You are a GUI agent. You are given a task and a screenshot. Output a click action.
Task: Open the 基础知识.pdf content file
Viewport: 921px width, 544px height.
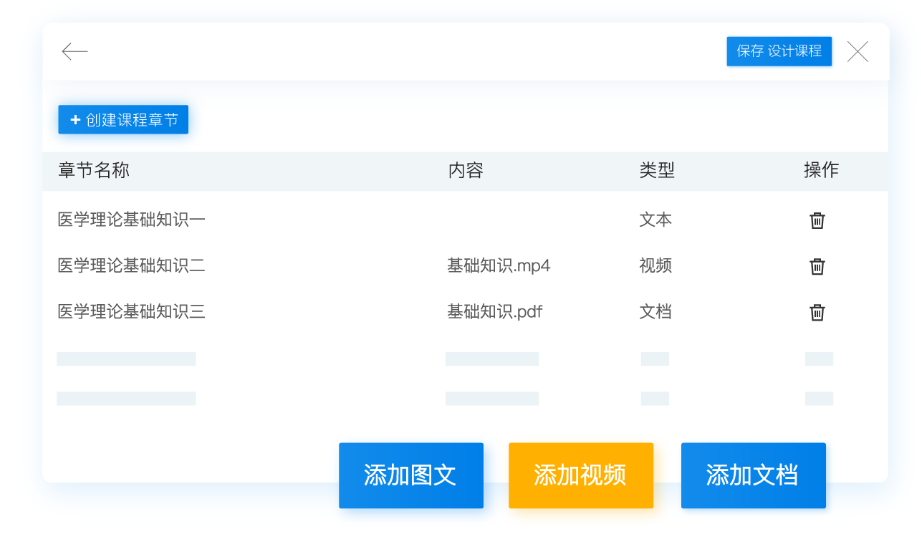[494, 312]
